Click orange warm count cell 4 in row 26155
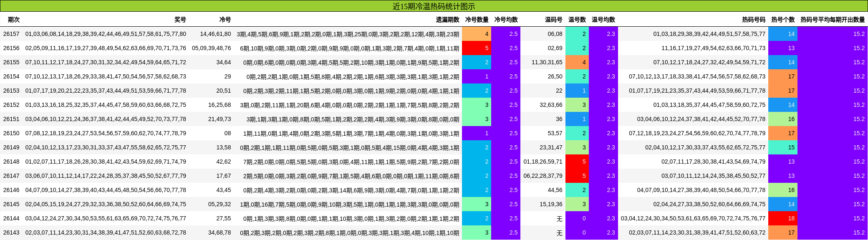 [577, 62]
